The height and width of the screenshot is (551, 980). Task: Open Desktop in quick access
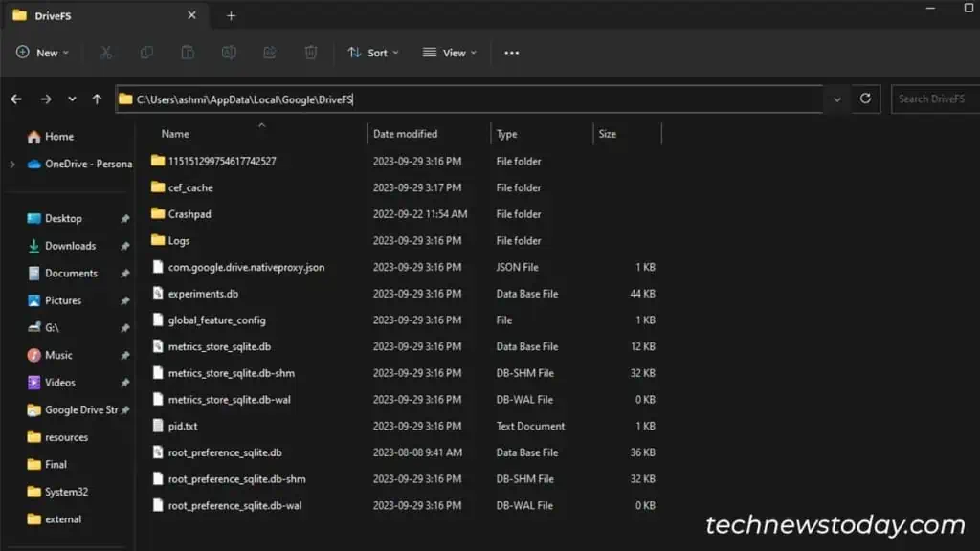tap(55, 219)
